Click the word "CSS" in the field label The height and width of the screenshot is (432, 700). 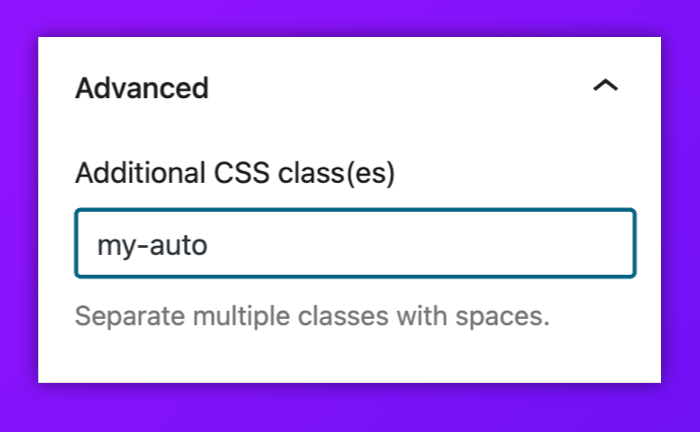(x=242, y=173)
